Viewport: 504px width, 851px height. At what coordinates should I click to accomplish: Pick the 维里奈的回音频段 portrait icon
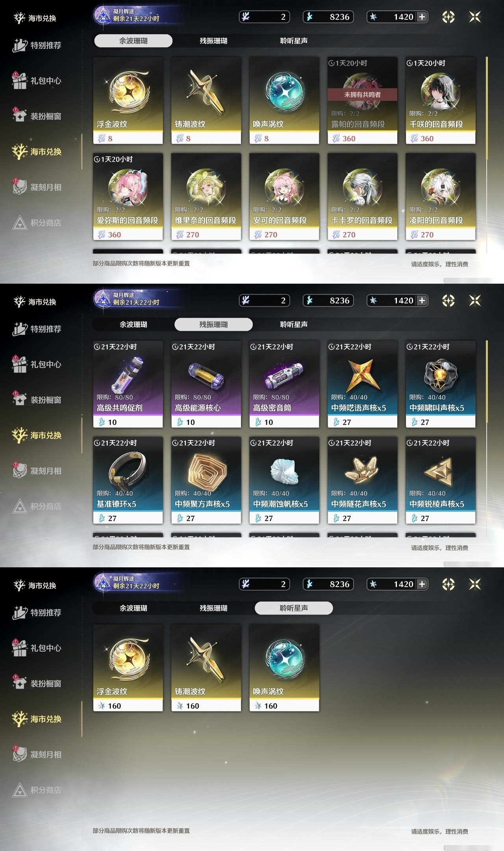click(206, 188)
